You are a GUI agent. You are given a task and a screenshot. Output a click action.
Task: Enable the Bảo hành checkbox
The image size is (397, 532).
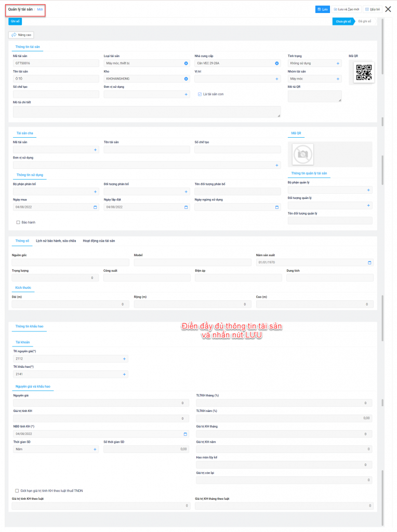tap(18, 222)
